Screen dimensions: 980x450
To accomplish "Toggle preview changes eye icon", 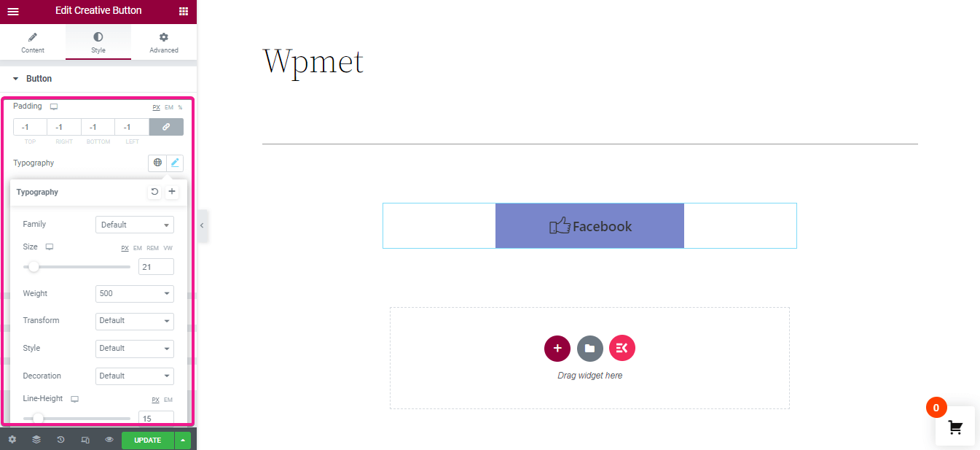I will click(x=109, y=440).
